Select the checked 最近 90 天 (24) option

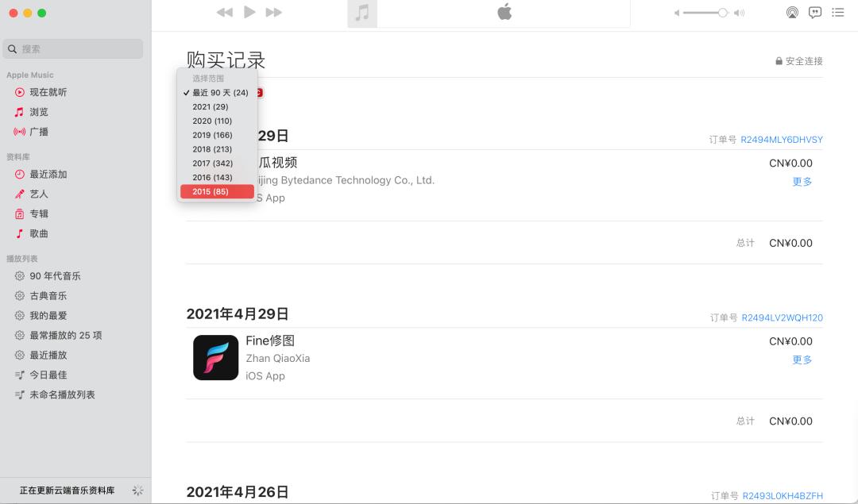point(220,92)
